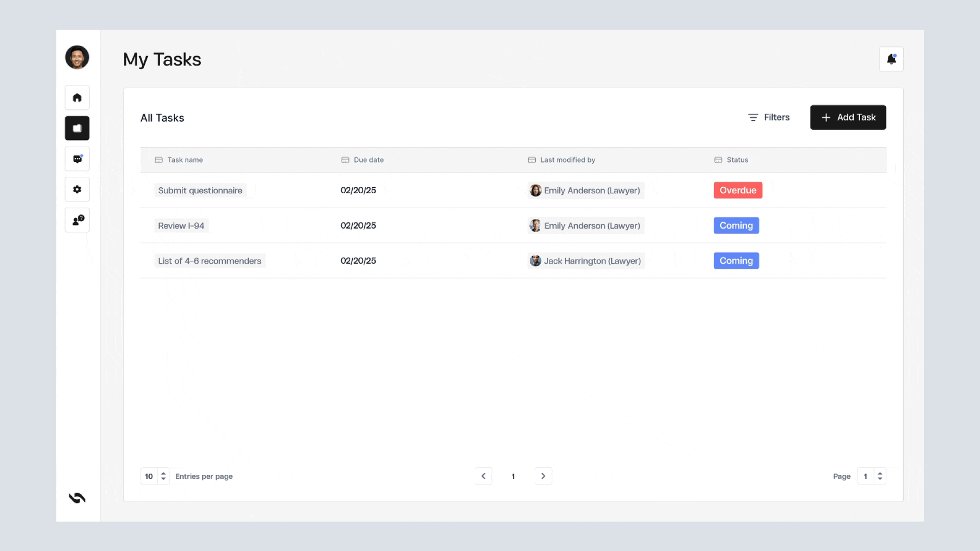Image resolution: width=980 pixels, height=551 pixels.
Task: Click the Due date column header
Action: pos(369,160)
